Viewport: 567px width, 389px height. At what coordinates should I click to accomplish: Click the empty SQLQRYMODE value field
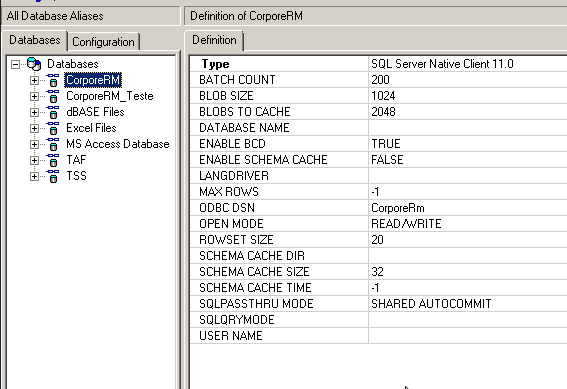click(468, 320)
